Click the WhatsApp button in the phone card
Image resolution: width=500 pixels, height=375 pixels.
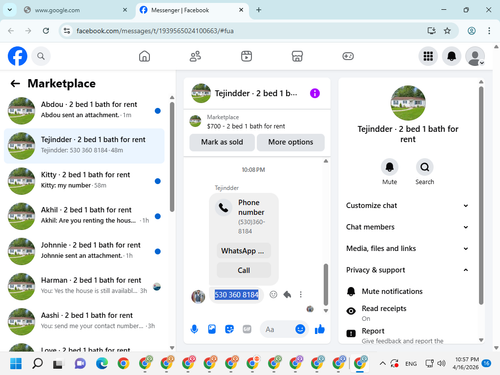click(x=244, y=251)
